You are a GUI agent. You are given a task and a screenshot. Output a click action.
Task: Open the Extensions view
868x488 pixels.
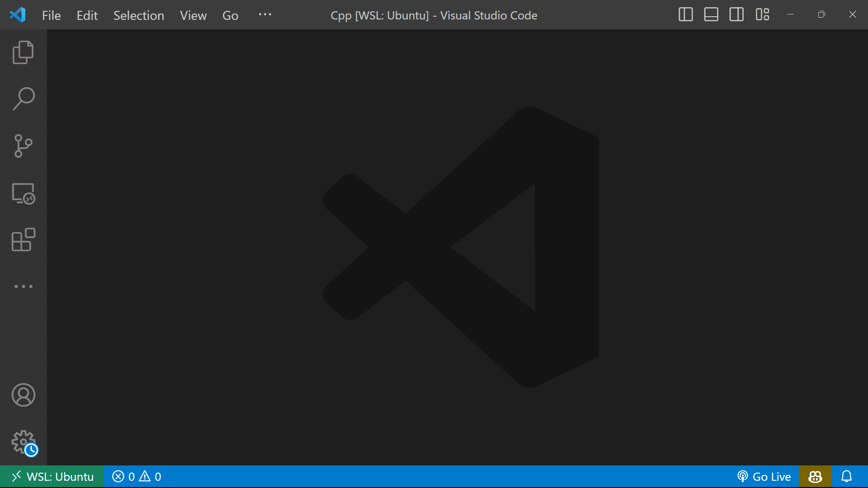[23, 240]
